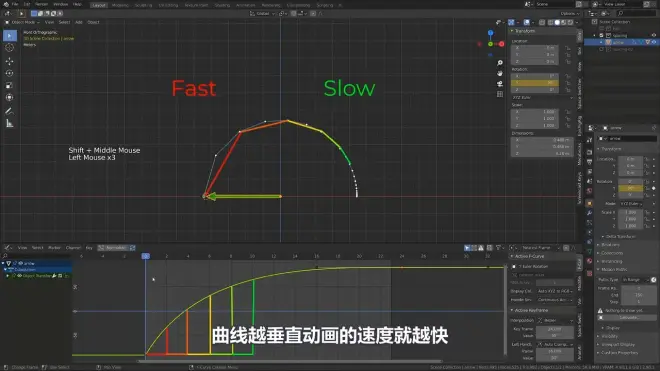
Task: Open the keyframe Interpolation dropdown
Action: coord(555,320)
